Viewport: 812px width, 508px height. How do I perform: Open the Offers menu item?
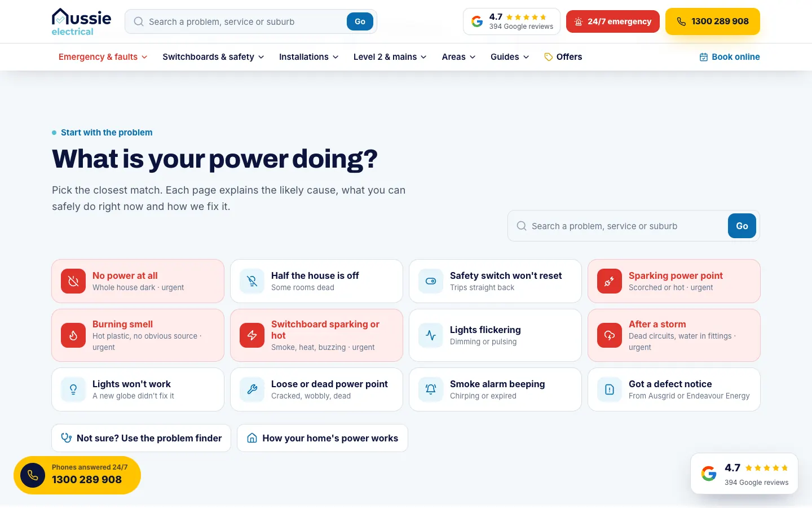pyautogui.click(x=563, y=57)
